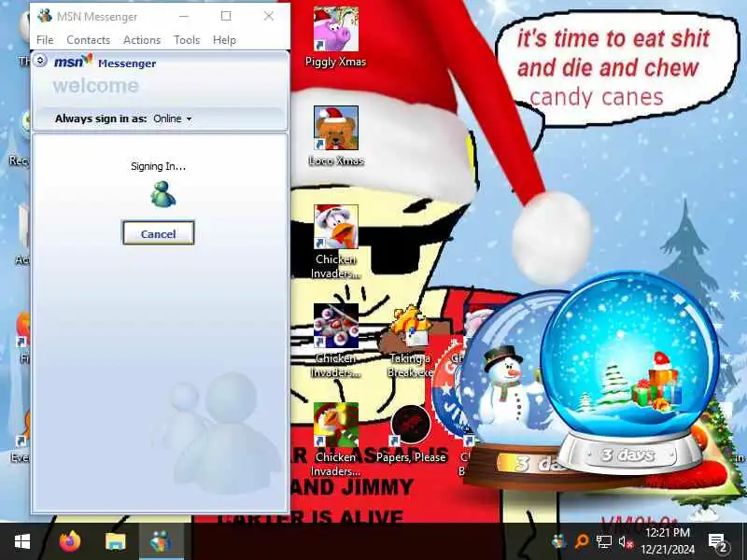The image size is (747, 560).
Task: Open the Actions menu
Action: pyautogui.click(x=142, y=40)
